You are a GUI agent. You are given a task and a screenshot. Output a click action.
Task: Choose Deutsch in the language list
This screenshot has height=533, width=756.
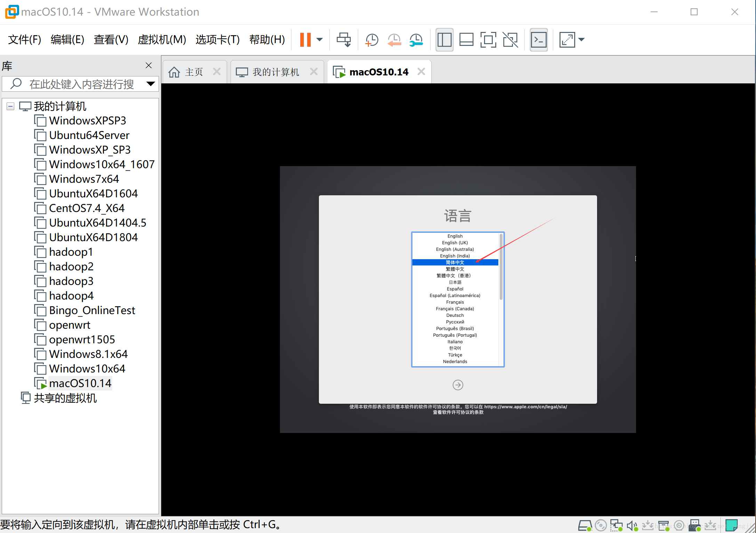455,315
